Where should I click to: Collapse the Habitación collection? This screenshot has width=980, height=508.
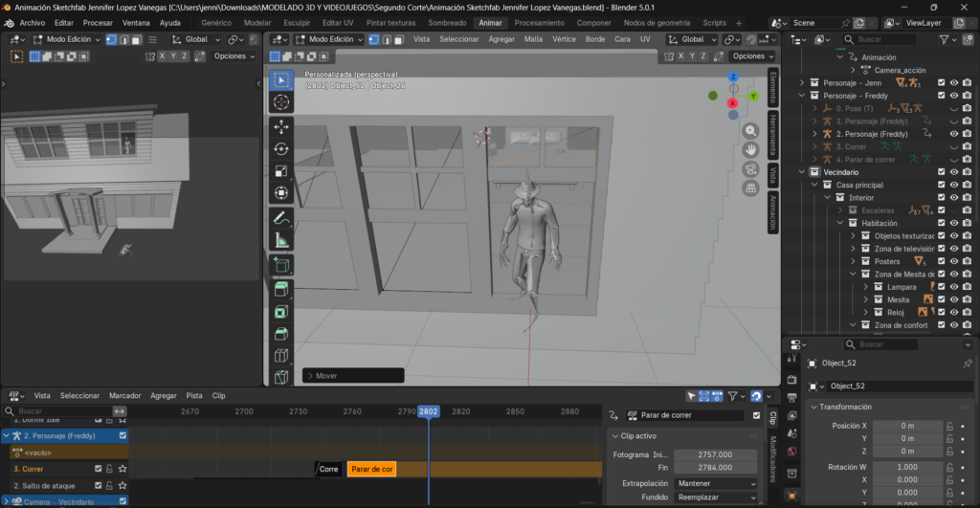coord(840,223)
